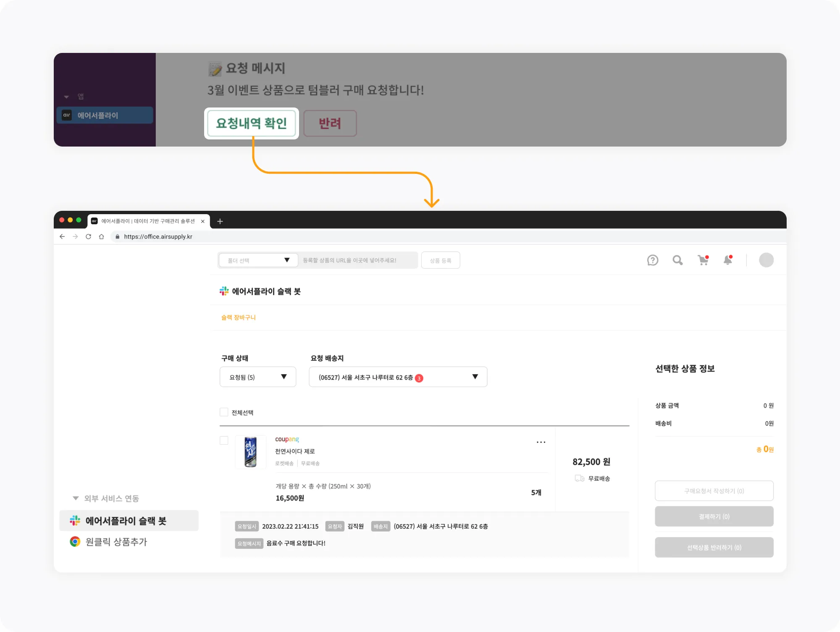
Task: Select 원클릭 상품추가 in the sidebar
Action: coord(116,542)
